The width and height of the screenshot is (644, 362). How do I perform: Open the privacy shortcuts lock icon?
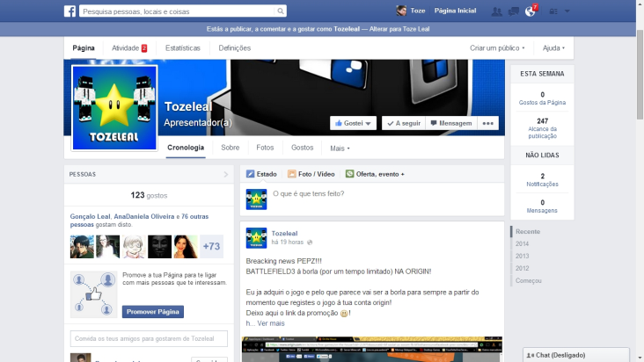point(553,11)
